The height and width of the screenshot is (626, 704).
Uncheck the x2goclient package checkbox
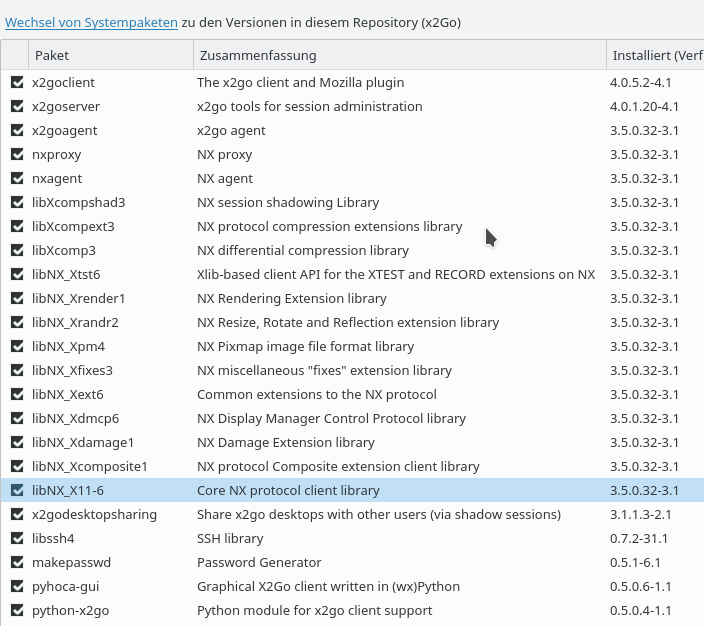(x=17, y=82)
